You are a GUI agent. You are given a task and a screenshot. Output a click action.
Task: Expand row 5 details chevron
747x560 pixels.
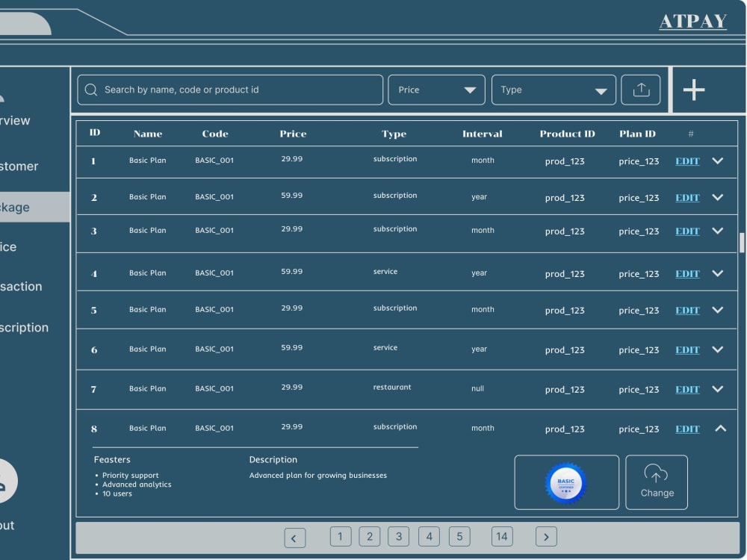pyautogui.click(x=717, y=310)
